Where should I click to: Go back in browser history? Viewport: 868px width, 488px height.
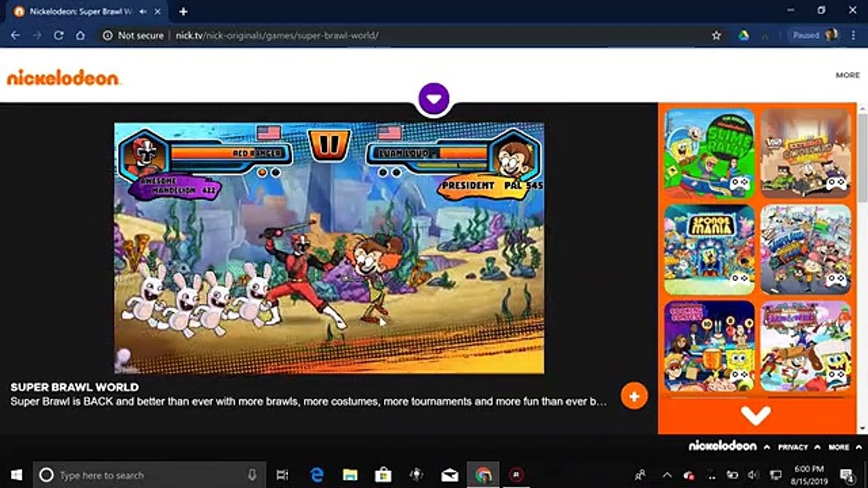point(16,35)
